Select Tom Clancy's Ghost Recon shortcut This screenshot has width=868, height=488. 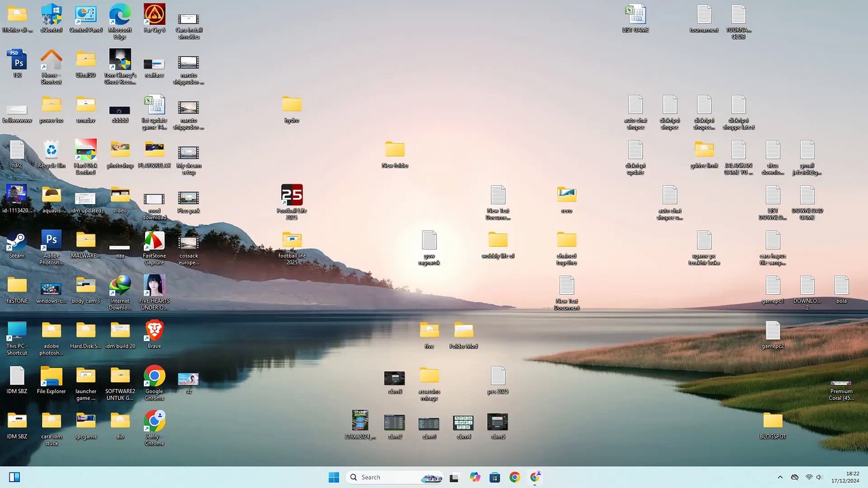tap(120, 67)
